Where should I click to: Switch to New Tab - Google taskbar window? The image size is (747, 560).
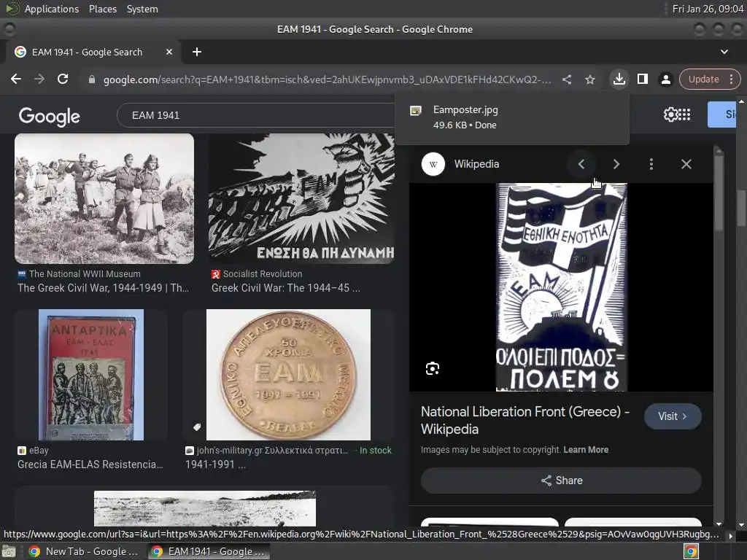(84, 551)
